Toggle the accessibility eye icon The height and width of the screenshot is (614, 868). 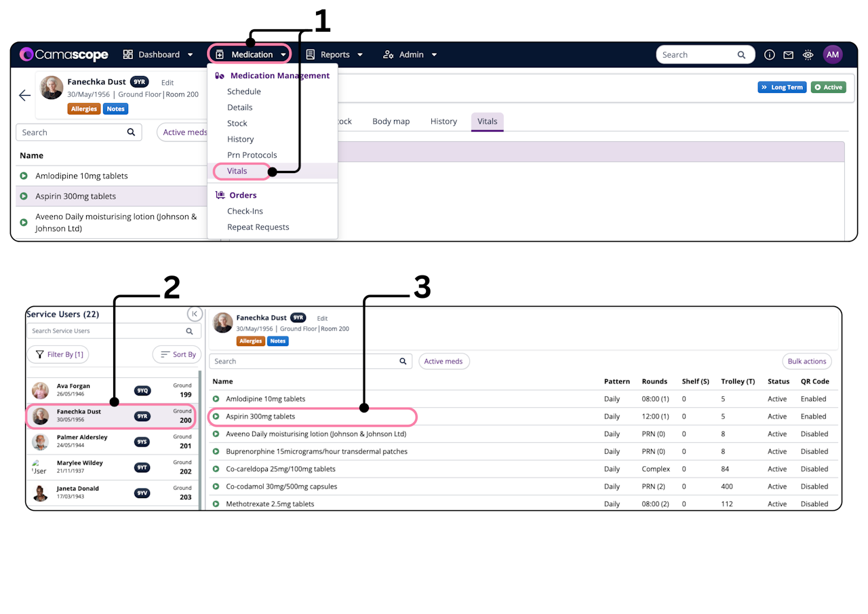[x=808, y=55]
